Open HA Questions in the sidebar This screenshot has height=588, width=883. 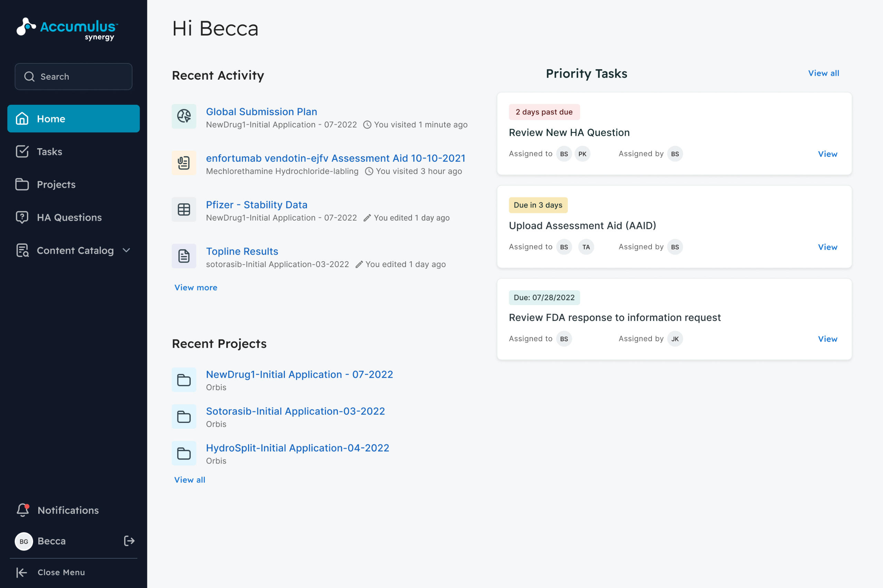[69, 217]
